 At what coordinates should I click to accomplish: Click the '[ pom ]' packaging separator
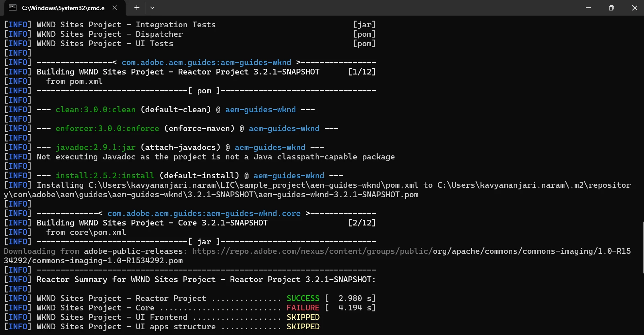coord(204,91)
